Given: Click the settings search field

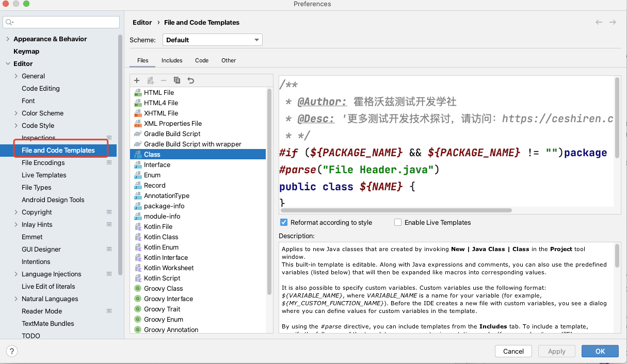Looking at the screenshot, I should coord(61,22).
